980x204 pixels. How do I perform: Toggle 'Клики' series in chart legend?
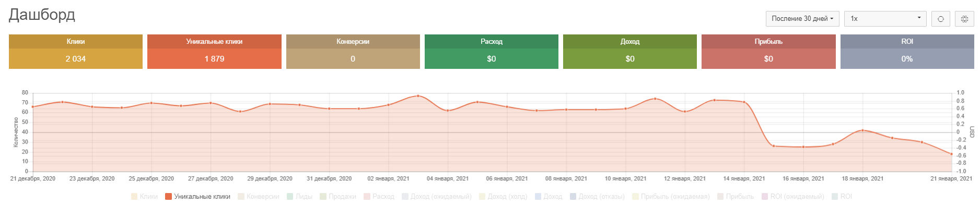144,197
